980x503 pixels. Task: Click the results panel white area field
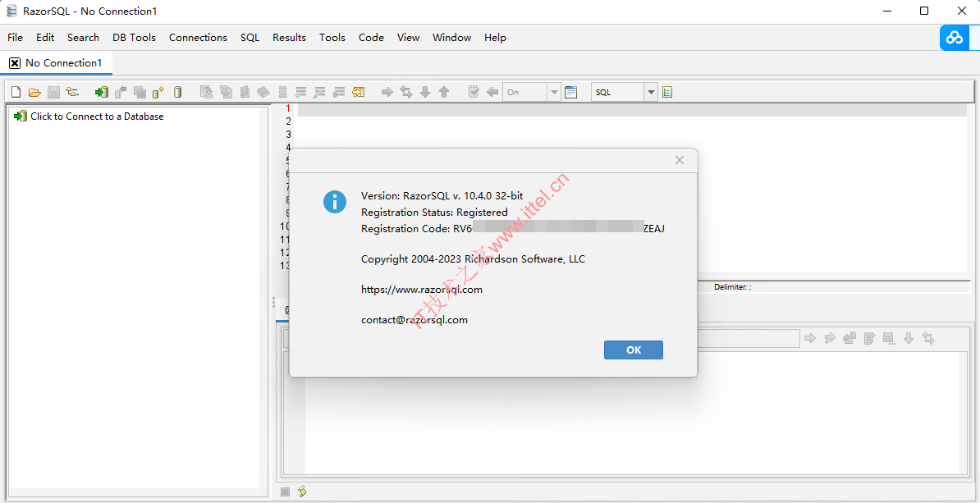tap(631, 413)
